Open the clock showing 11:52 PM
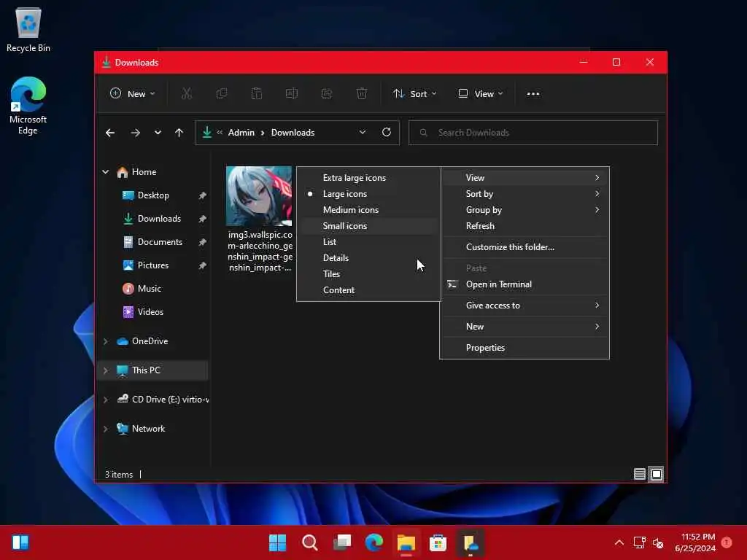 [x=695, y=542]
